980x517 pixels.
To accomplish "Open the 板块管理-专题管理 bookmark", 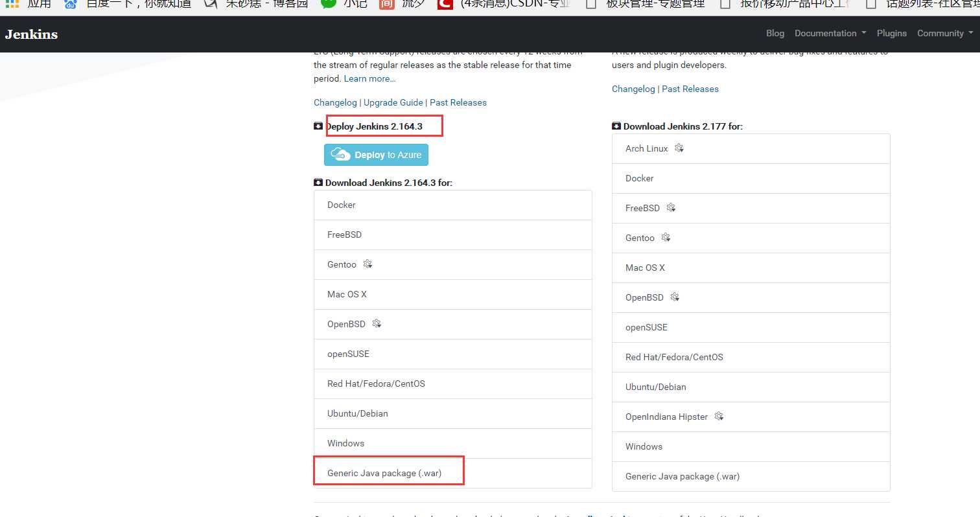I will coord(645,4).
